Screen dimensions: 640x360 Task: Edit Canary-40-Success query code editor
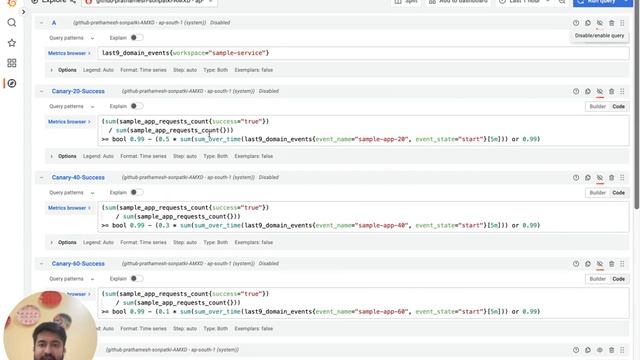pos(363,216)
